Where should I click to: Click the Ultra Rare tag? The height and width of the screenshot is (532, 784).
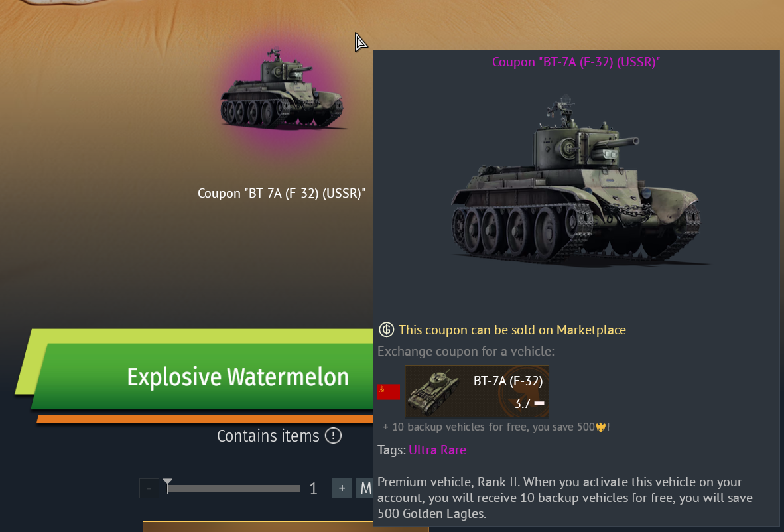pos(437,450)
